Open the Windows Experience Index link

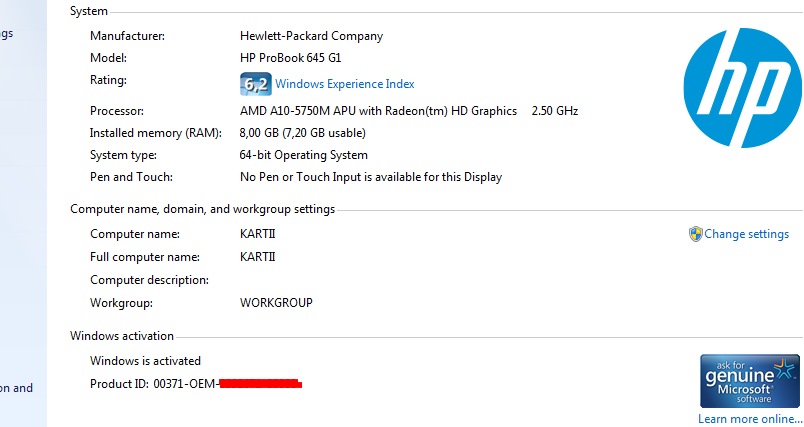345,84
